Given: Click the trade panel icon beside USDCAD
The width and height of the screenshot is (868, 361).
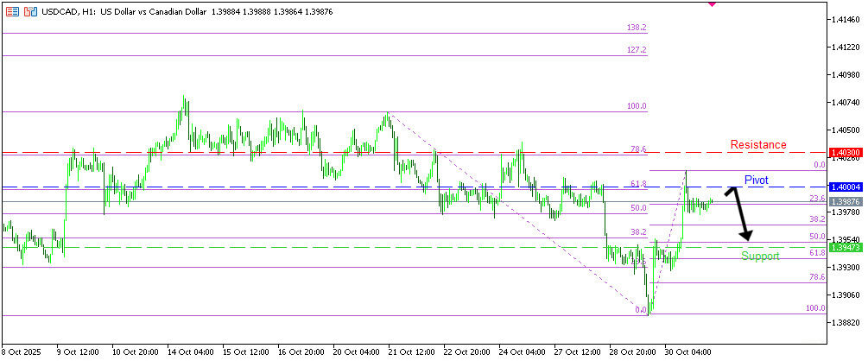Looking at the screenshot, I should tap(30, 13).
